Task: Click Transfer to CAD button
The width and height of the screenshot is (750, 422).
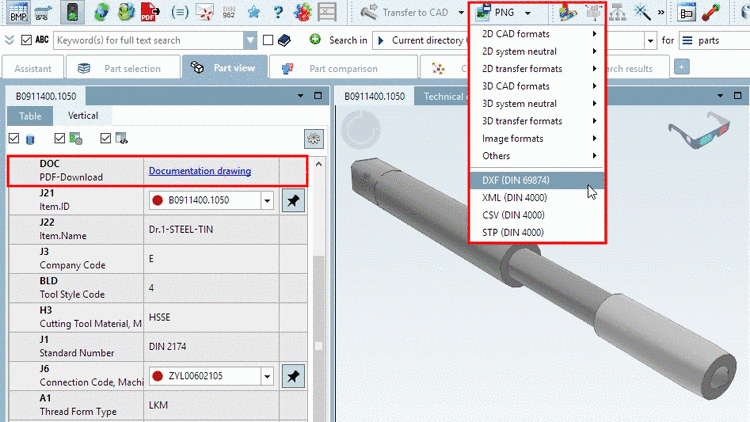Action: click(x=404, y=12)
